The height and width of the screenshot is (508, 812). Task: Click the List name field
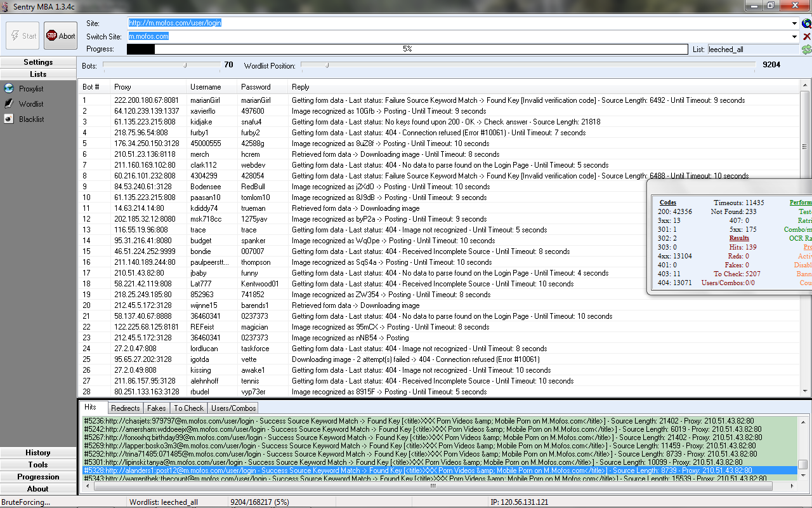click(x=753, y=49)
